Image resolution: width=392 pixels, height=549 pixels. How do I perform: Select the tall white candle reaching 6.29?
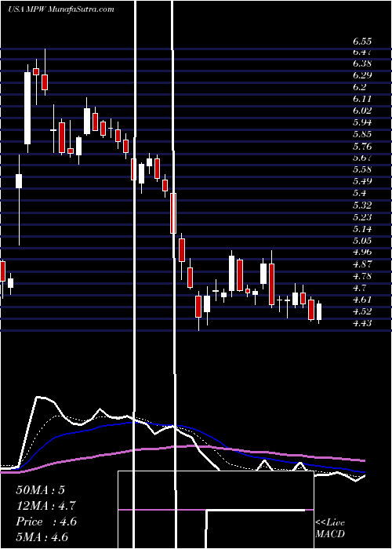27,108
